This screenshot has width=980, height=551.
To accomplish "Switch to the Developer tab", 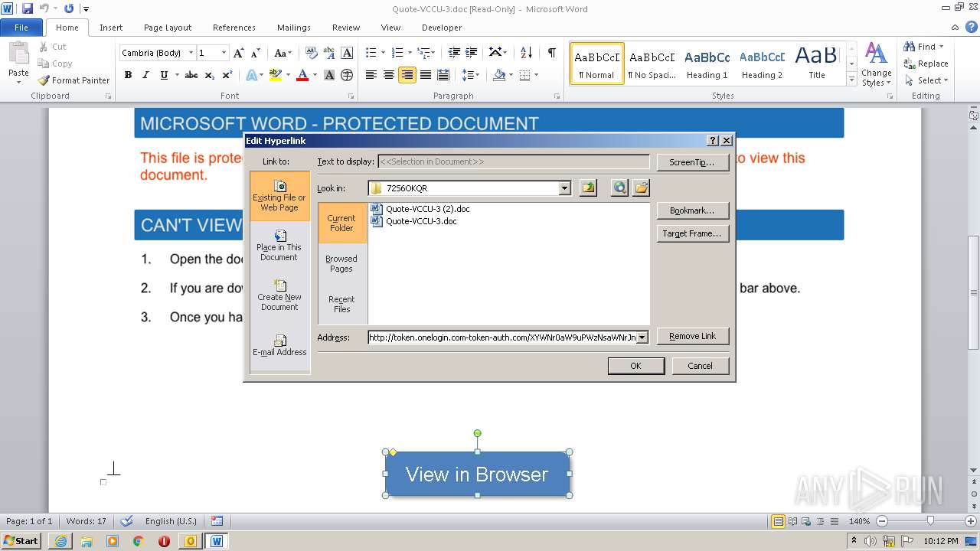I will pos(442,28).
